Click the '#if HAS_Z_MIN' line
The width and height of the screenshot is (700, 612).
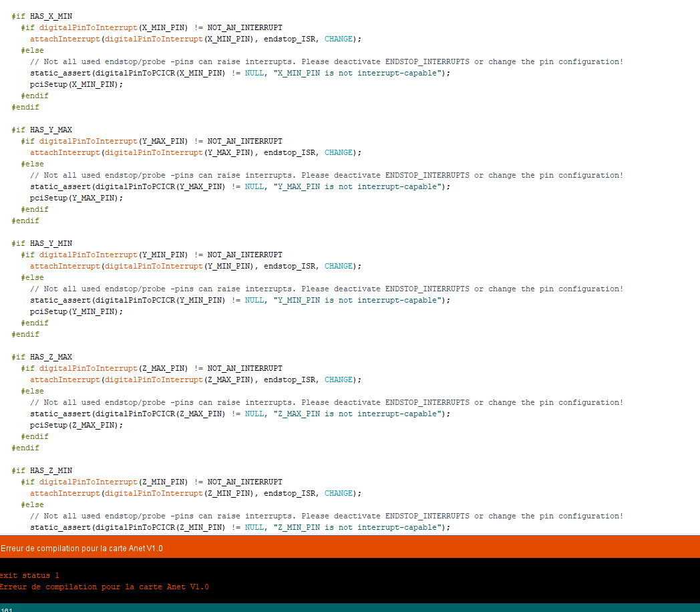[42, 470]
